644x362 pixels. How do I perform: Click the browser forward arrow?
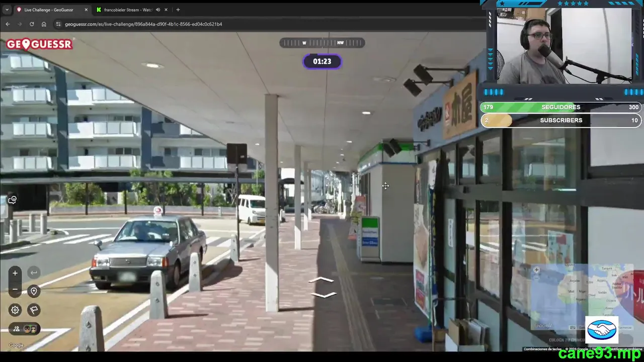(20, 24)
